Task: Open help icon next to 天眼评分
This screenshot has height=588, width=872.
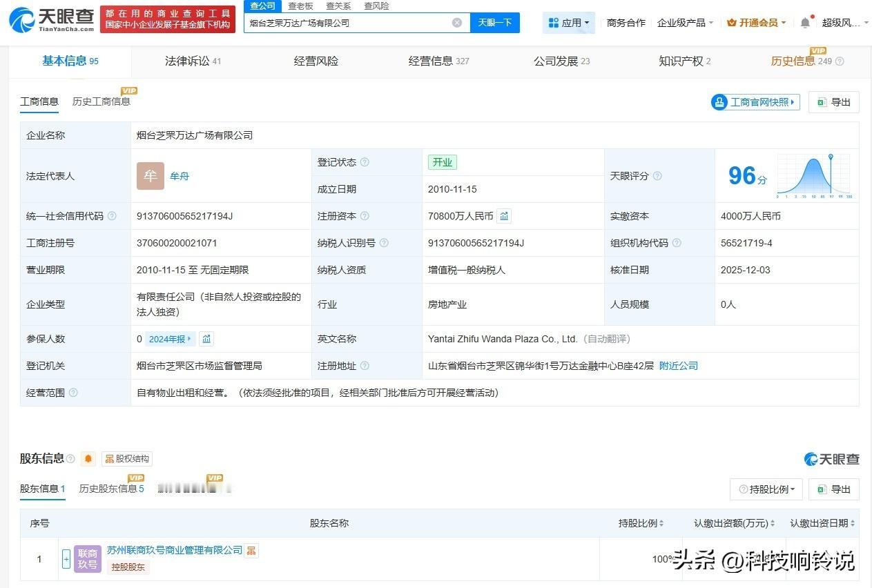Action: coord(657,176)
